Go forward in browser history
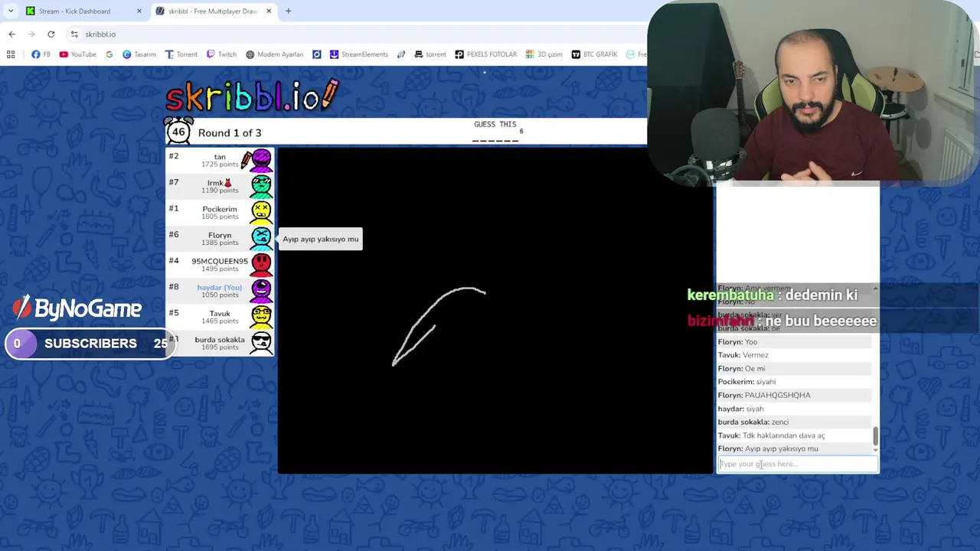This screenshot has height=551, width=980. coord(31,34)
